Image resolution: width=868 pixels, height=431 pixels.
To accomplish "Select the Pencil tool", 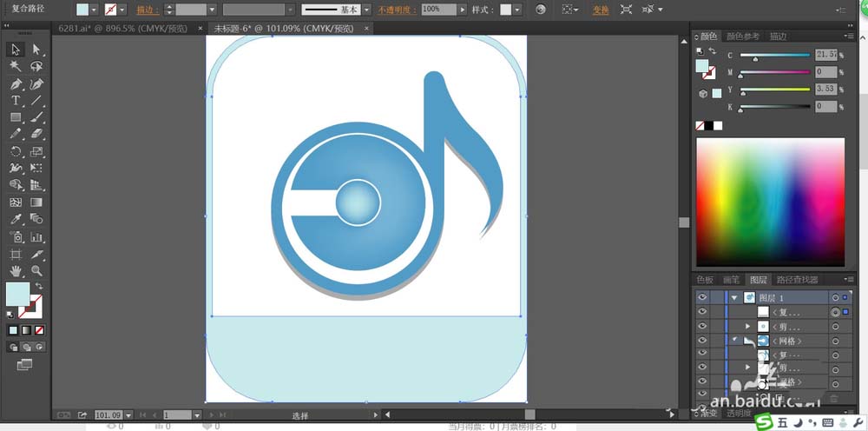I will click(x=16, y=134).
